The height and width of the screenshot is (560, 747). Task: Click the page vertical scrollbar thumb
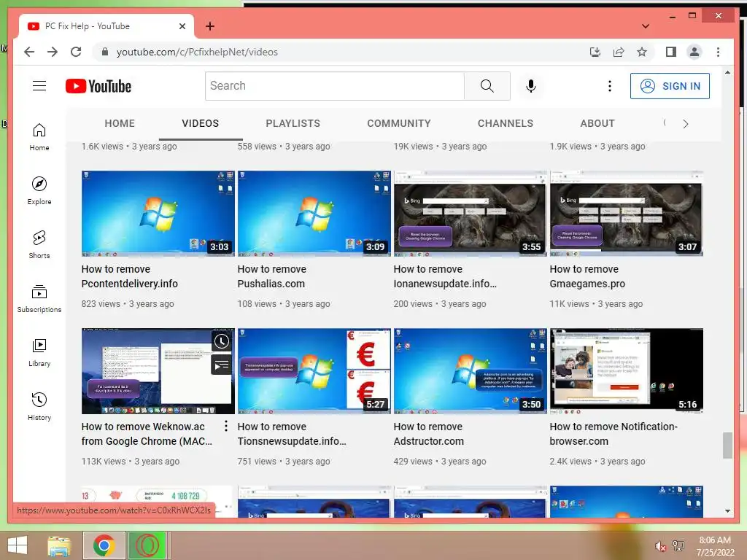727,446
